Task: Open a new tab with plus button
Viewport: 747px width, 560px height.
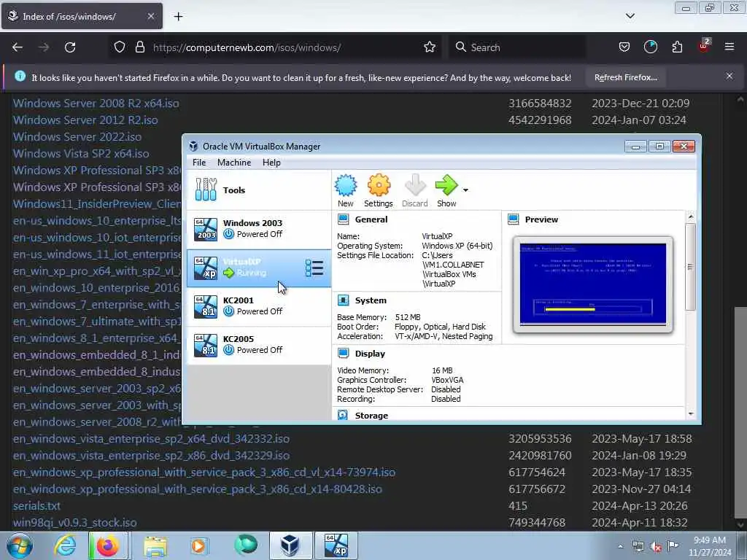Action: click(x=178, y=17)
